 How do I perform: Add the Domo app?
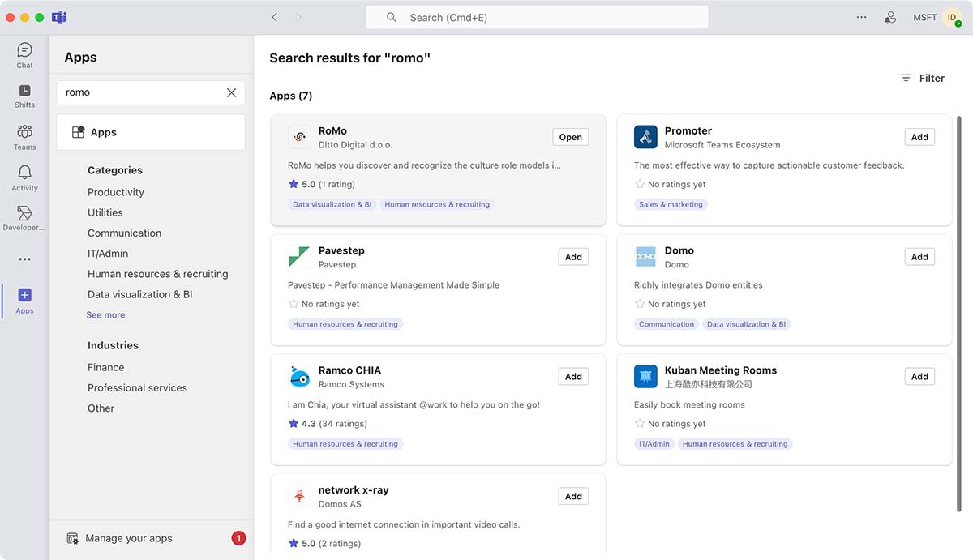[x=919, y=257]
